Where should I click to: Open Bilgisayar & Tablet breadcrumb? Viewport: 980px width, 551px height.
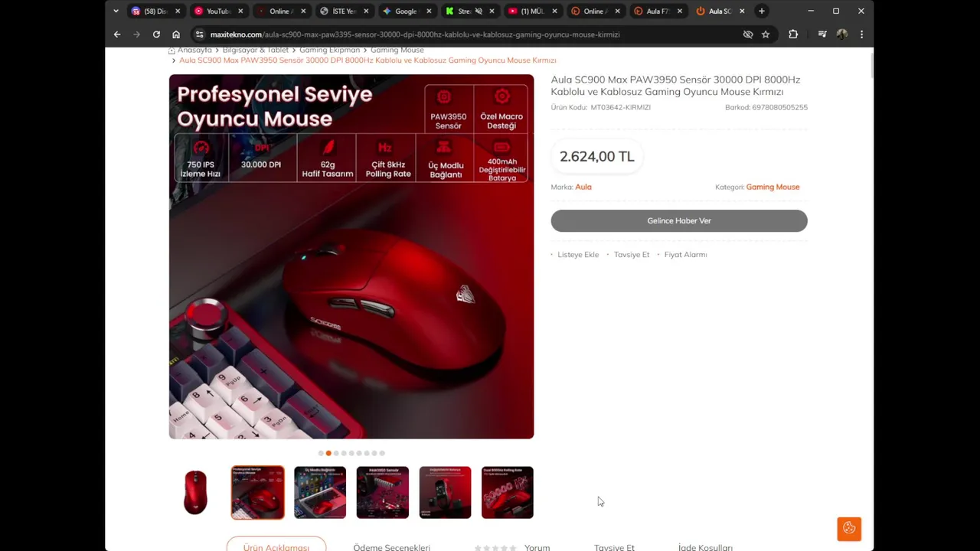pos(256,51)
